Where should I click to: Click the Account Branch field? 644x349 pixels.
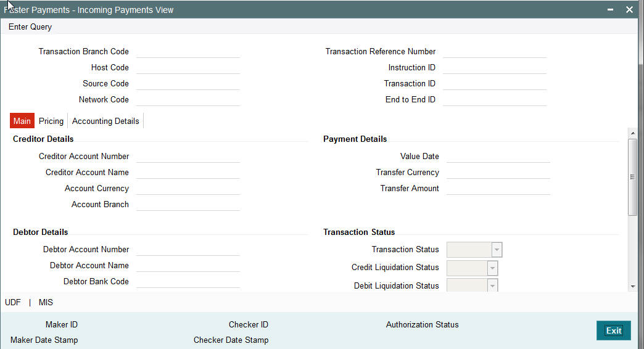coord(188,205)
